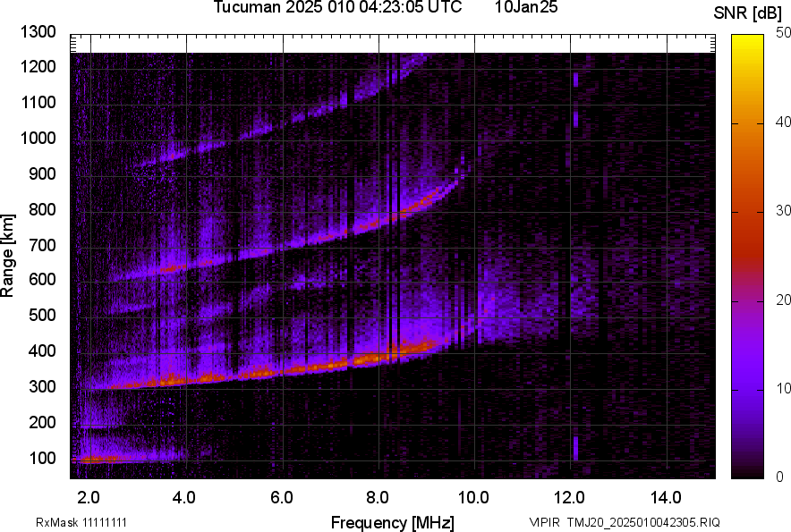The image size is (791, 532).
Task: Click the SNR [dB] colorbar heading
Action: point(749,13)
